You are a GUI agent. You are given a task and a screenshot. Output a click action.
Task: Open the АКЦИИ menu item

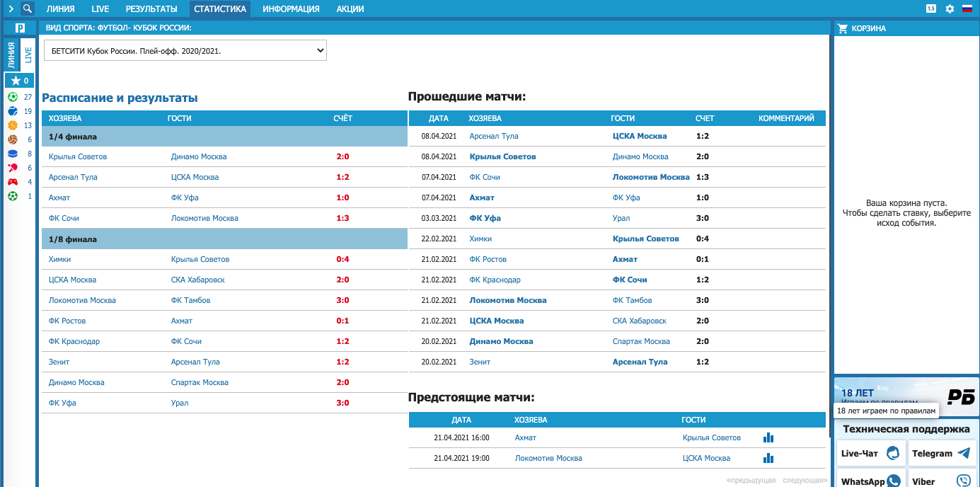(350, 9)
